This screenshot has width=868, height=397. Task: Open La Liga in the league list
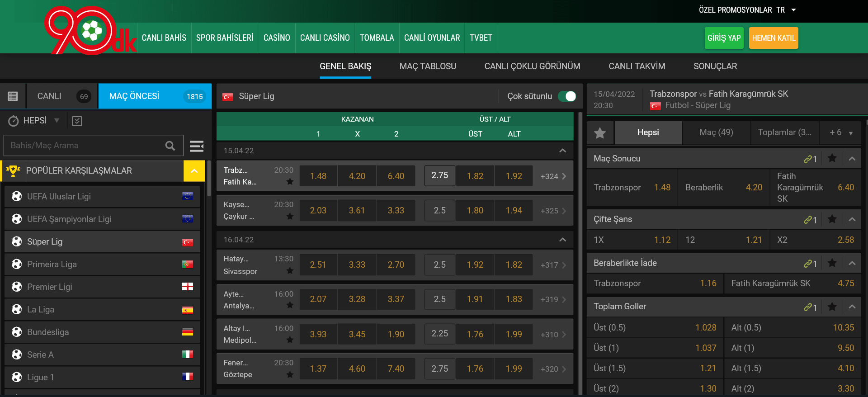pyautogui.click(x=102, y=309)
